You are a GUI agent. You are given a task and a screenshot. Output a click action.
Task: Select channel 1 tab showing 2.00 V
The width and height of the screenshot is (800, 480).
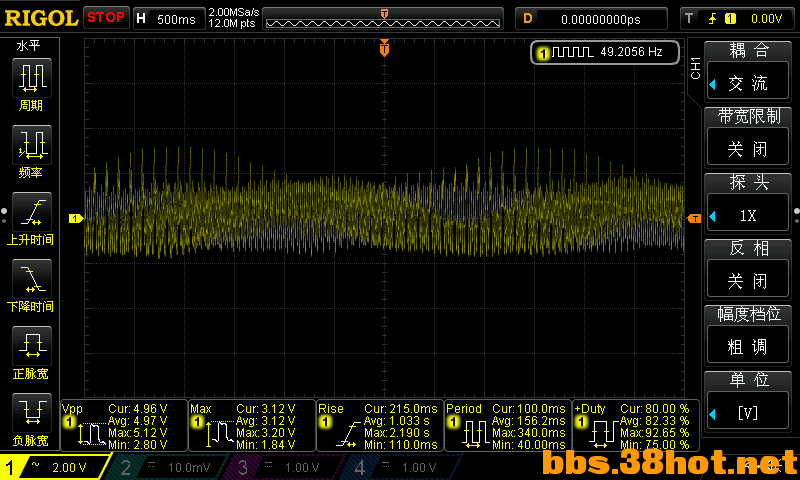55,467
